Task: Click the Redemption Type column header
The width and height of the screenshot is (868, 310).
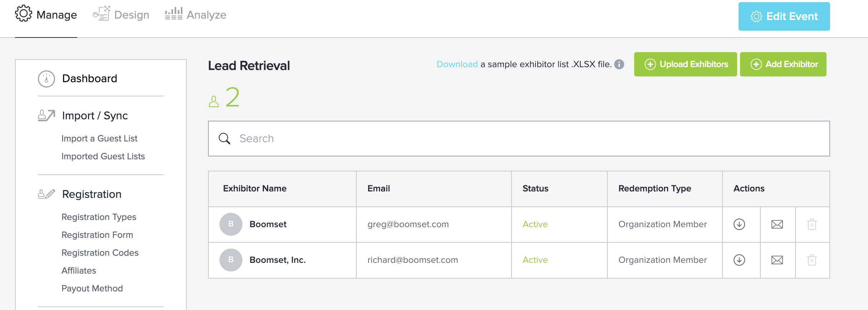Action: point(655,189)
